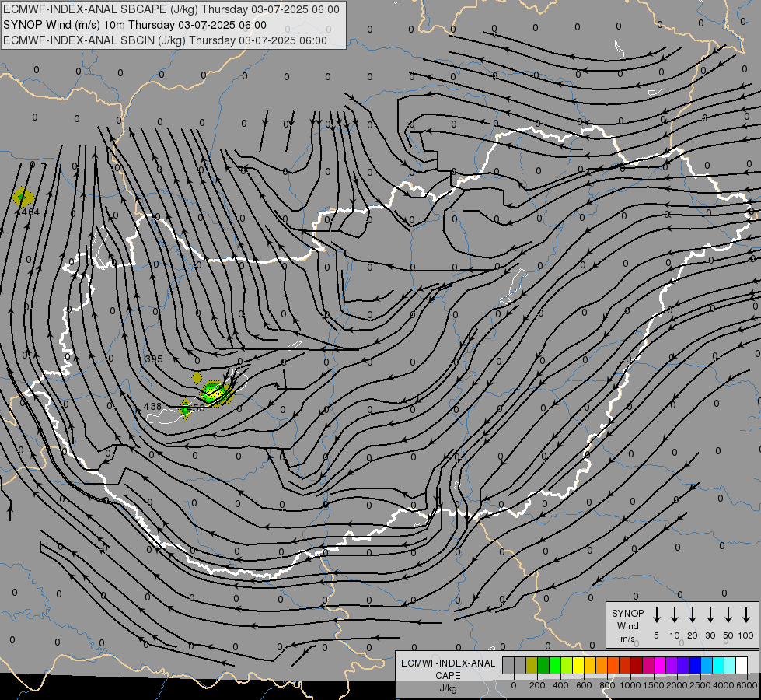
Task: Pick the sky blue swatch right of 2500
Action: point(707,665)
